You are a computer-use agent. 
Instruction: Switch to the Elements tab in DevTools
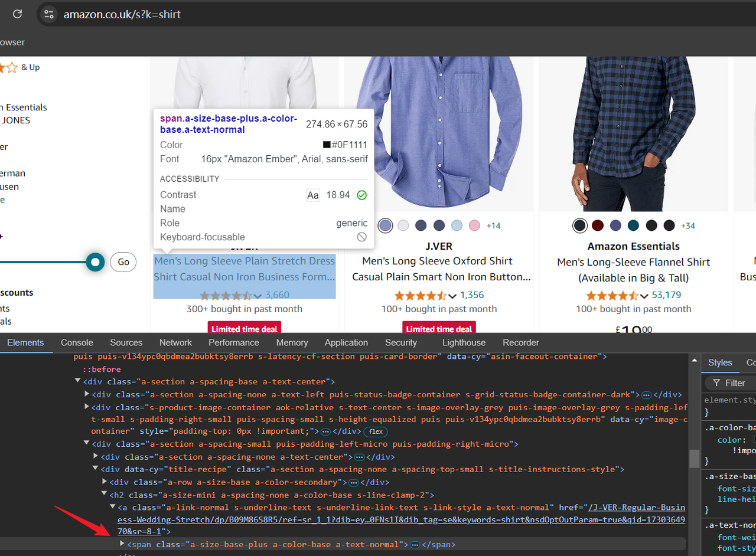pos(25,342)
